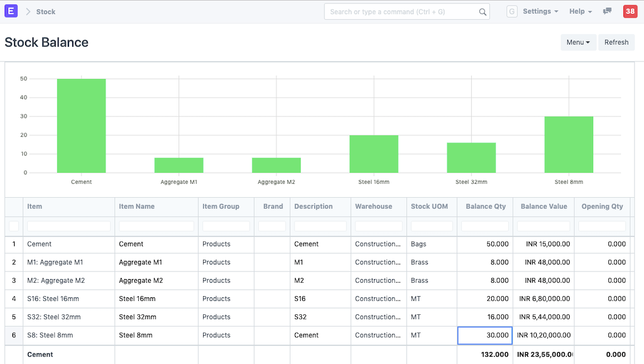Select the Balance Qty column header
Screen dimensions: 644x364
[x=485, y=207]
